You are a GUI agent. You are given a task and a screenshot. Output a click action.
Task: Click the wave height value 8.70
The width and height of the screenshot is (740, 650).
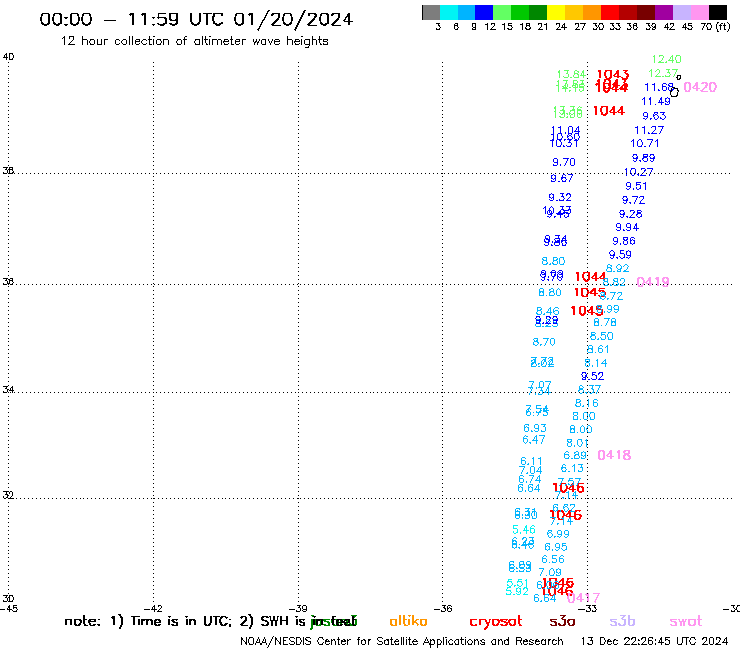pyautogui.click(x=544, y=342)
